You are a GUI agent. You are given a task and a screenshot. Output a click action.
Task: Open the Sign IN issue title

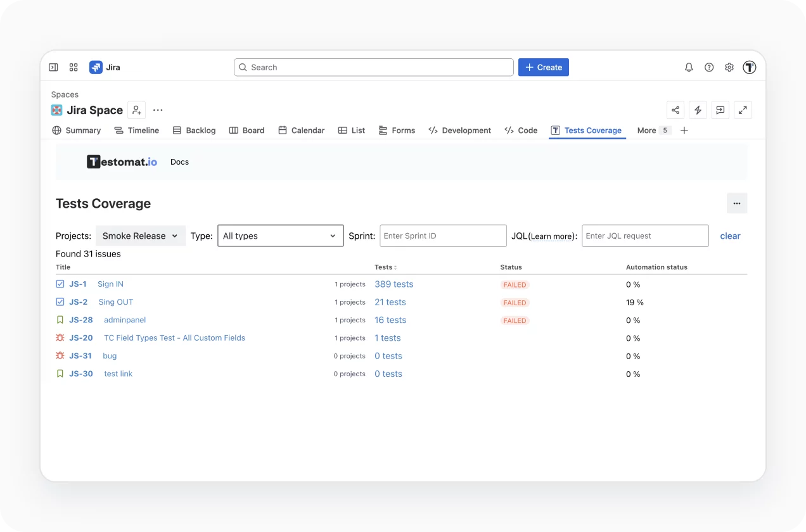pos(110,284)
